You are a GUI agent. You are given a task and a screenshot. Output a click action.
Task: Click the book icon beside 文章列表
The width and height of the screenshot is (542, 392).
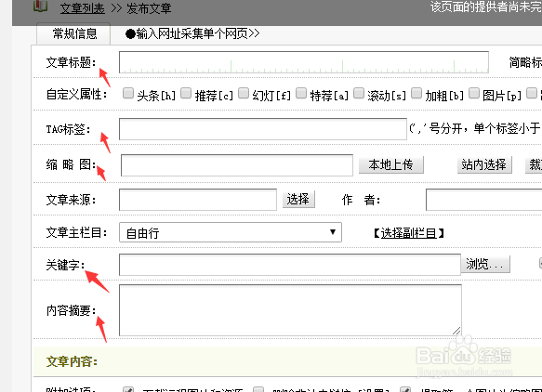(x=41, y=7)
